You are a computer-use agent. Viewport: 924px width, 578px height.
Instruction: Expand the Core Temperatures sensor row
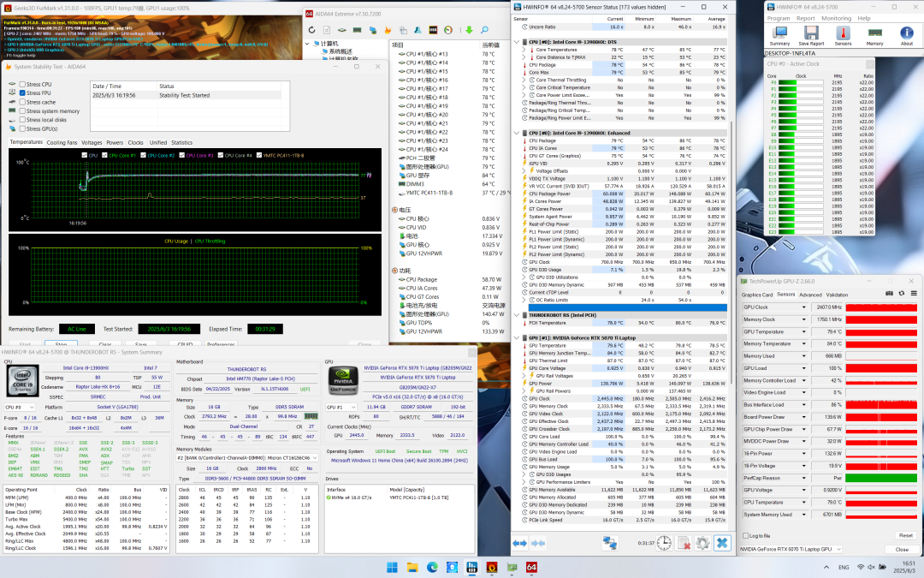pos(524,51)
